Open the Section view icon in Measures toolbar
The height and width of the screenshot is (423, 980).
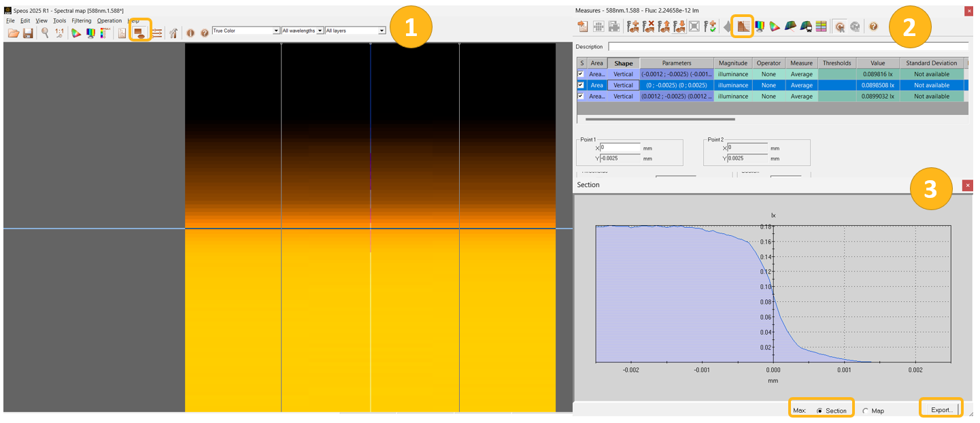[x=743, y=27]
